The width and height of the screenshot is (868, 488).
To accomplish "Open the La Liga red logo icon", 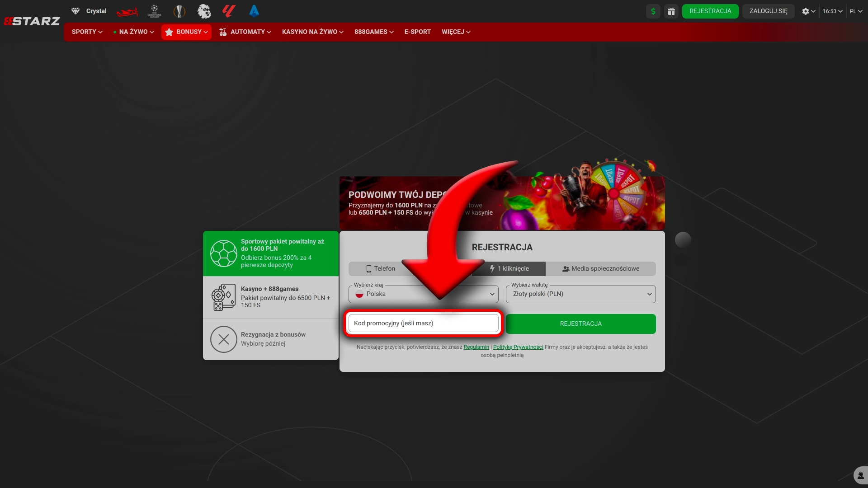I will coord(229,11).
